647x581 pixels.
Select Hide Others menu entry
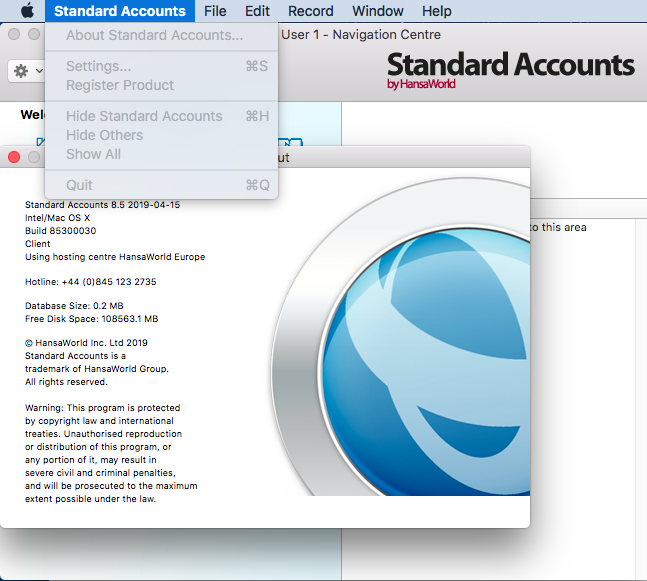coord(161,135)
